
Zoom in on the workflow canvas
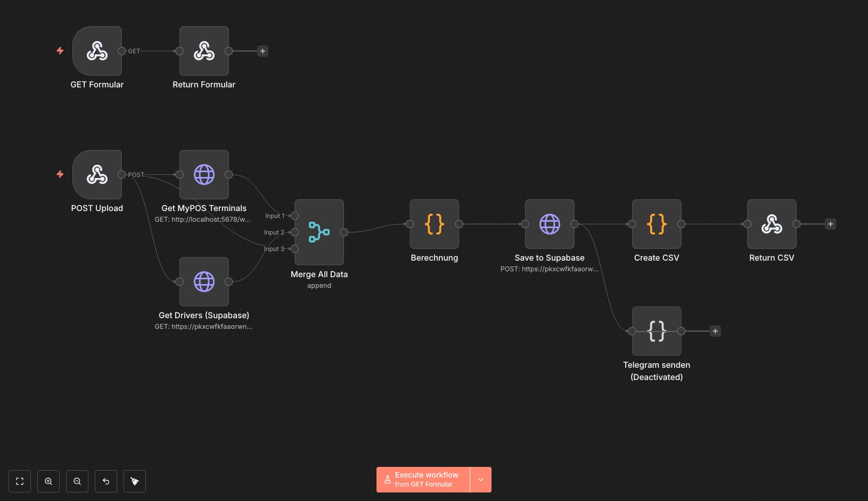pos(48,481)
